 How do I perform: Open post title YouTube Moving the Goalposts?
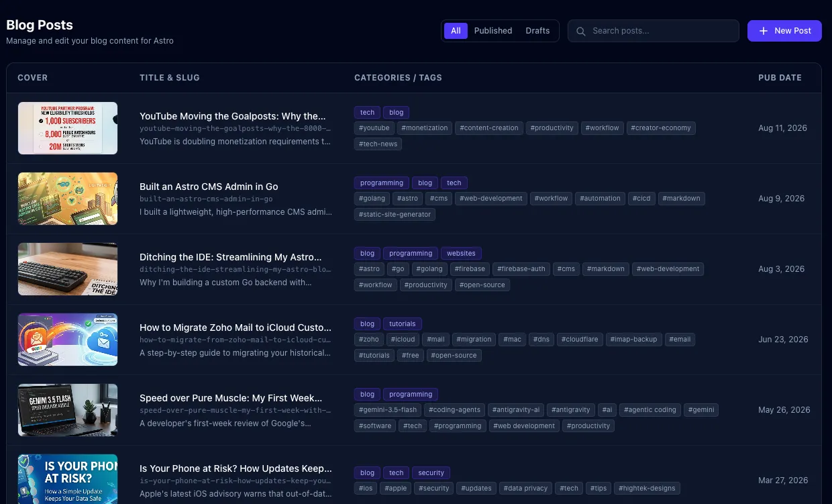[x=232, y=116]
